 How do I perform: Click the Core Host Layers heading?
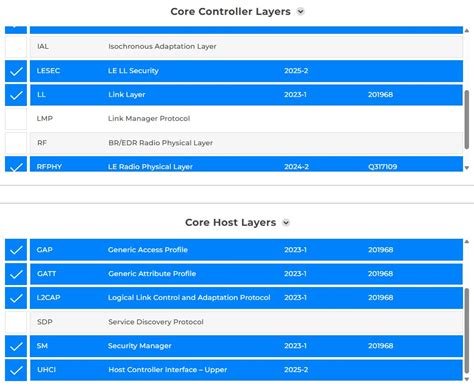click(x=230, y=222)
